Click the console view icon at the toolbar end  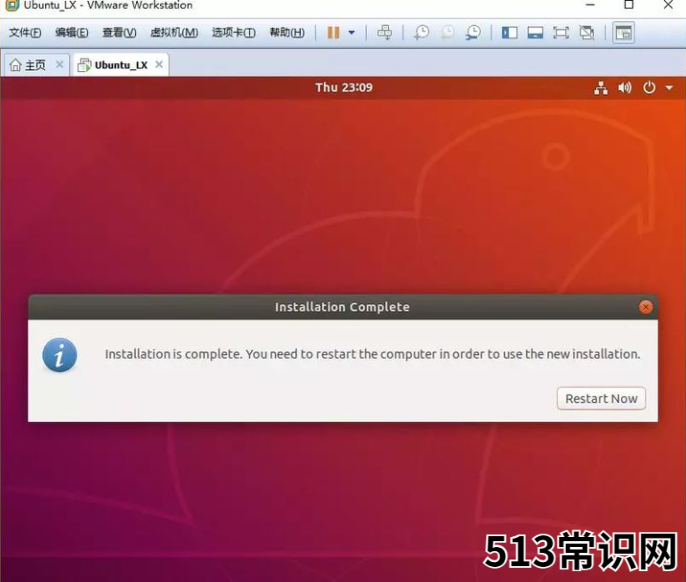click(x=623, y=33)
